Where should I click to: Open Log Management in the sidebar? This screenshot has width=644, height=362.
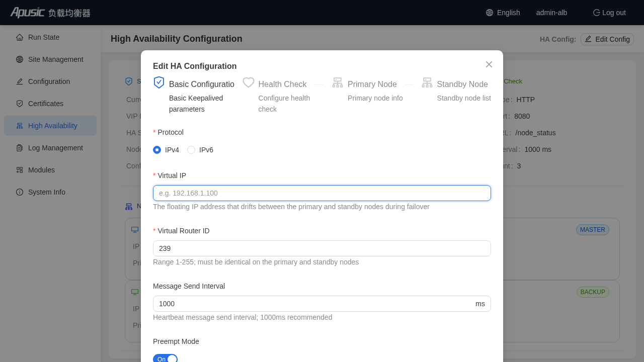pos(50,148)
